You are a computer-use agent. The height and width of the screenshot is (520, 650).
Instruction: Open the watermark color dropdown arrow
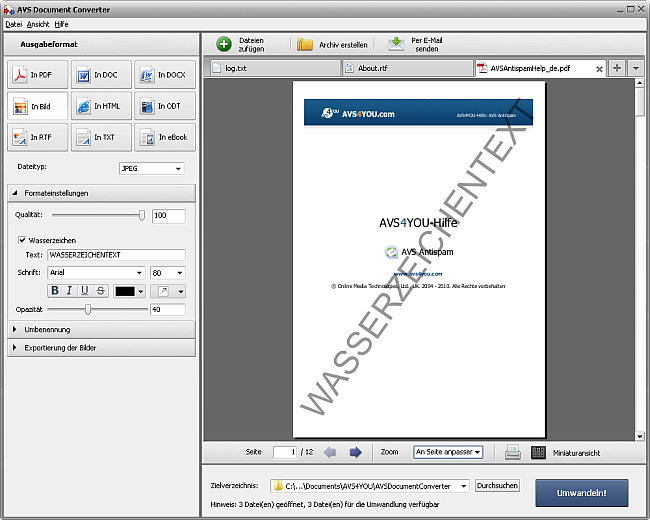(141, 292)
